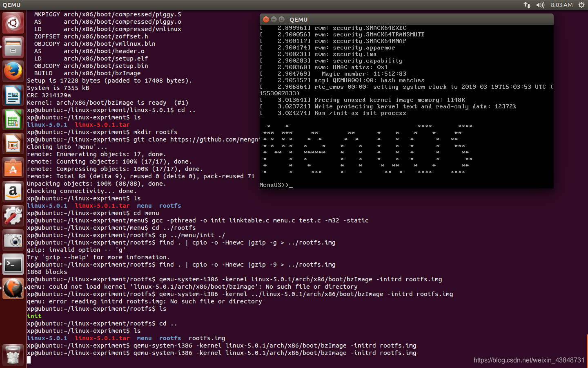Click the "gzip: invalid option -- 'g'" error
The width and height of the screenshot is (588, 368).
click(x=76, y=250)
